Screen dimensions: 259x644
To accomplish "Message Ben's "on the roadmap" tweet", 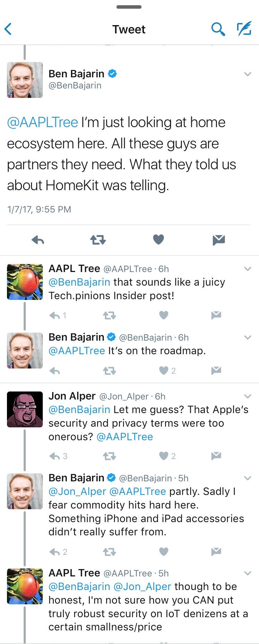I will click(x=216, y=371).
